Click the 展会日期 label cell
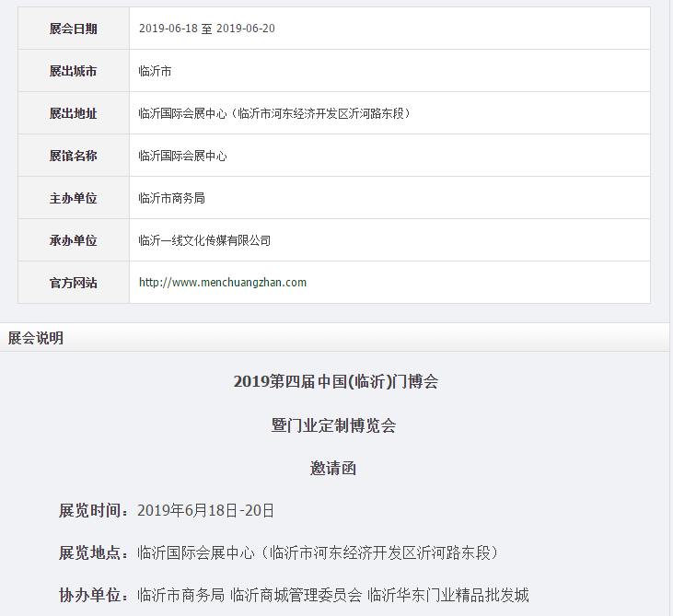 74,29
